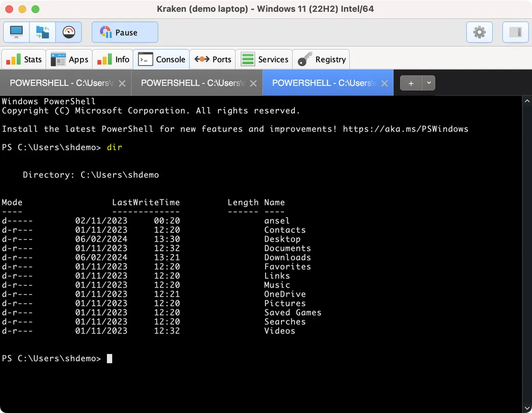
Task: Open the settings gear icon
Action: (479, 32)
